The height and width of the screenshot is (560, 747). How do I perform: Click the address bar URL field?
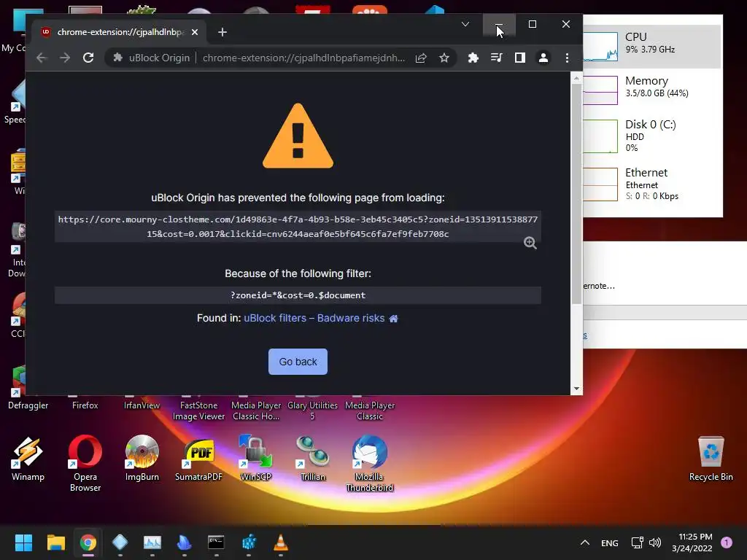pos(304,58)
